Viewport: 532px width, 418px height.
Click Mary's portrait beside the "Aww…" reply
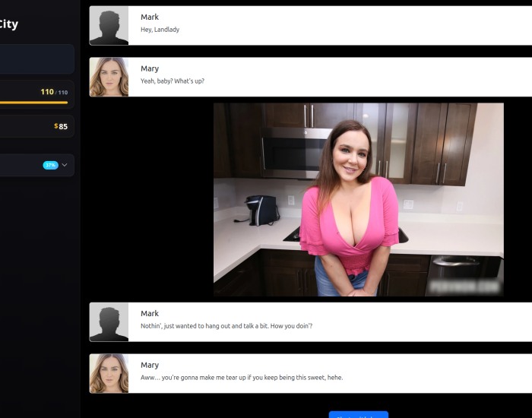109,374
